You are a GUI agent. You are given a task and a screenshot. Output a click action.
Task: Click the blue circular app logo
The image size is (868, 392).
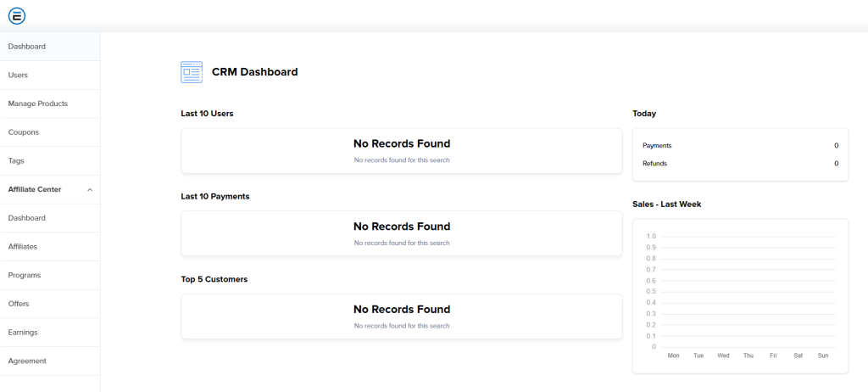(x=17, y=16)
